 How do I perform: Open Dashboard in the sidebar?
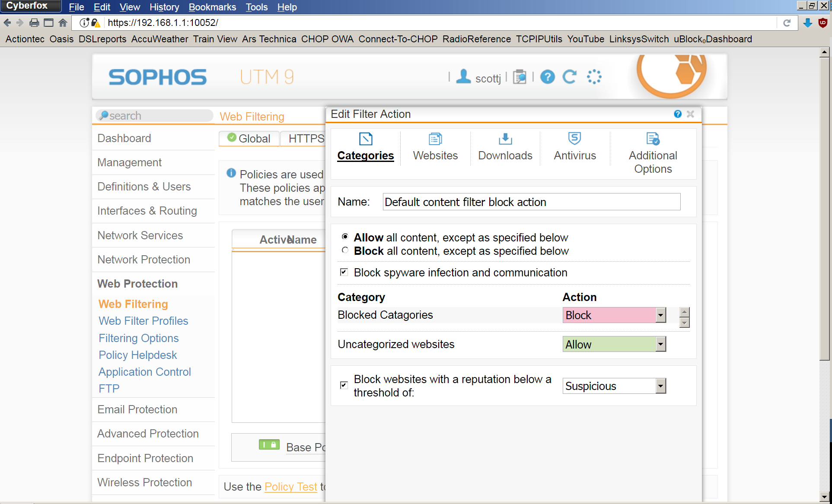[x=124, y=138]
